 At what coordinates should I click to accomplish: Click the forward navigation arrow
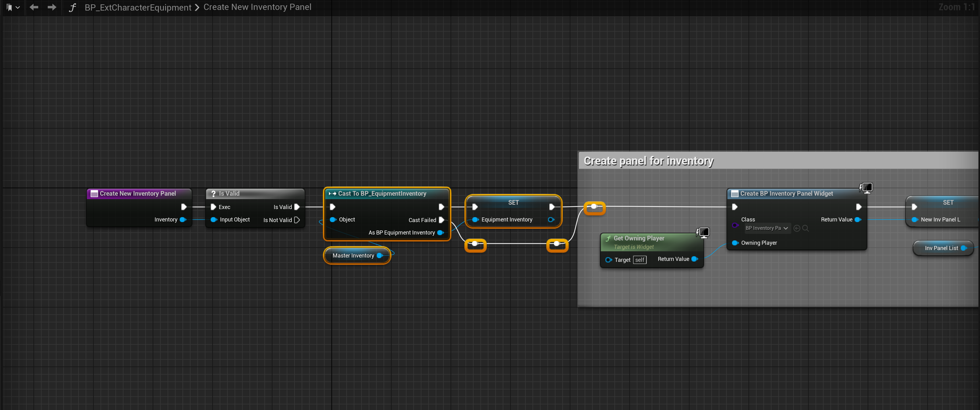(x=52, y=7)
